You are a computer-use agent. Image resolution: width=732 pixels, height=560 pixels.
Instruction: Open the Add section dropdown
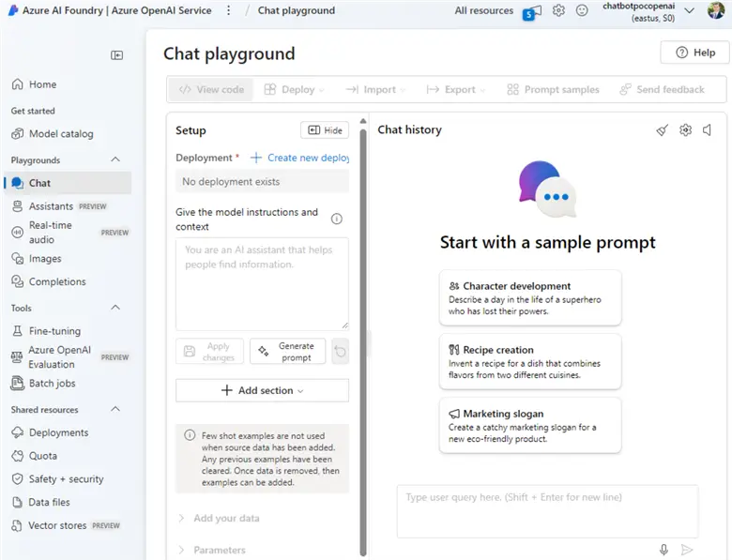(262, 390)
